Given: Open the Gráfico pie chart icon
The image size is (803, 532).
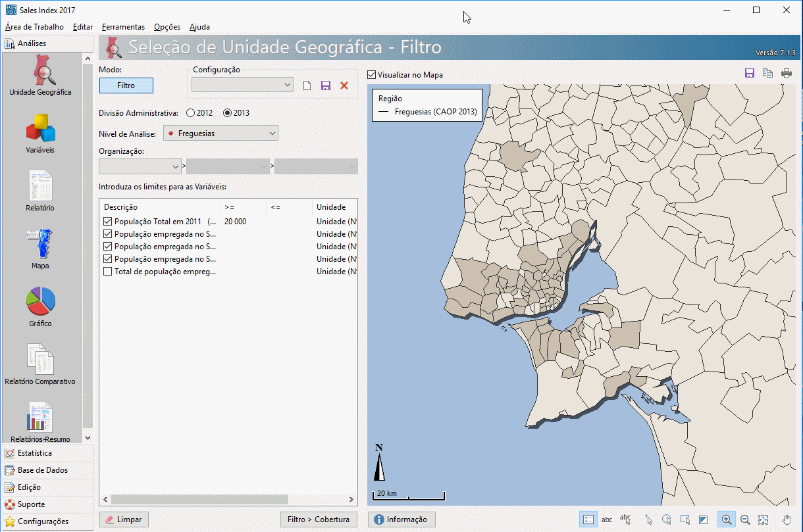Looking at the screenshot, I should [x=40, y=302].
